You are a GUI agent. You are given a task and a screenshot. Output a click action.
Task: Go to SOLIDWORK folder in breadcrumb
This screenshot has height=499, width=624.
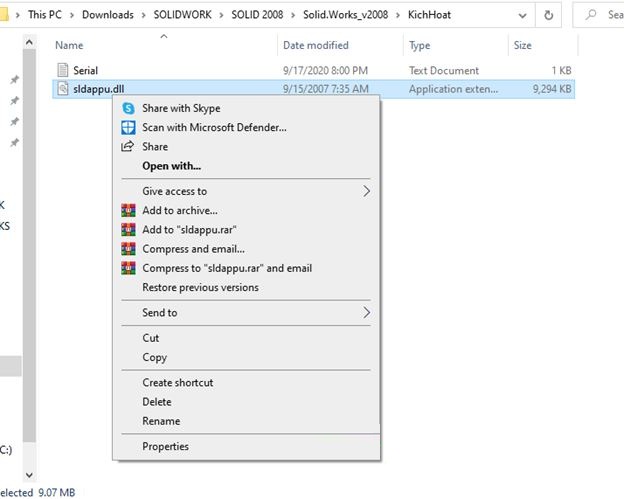pos(182,15)
